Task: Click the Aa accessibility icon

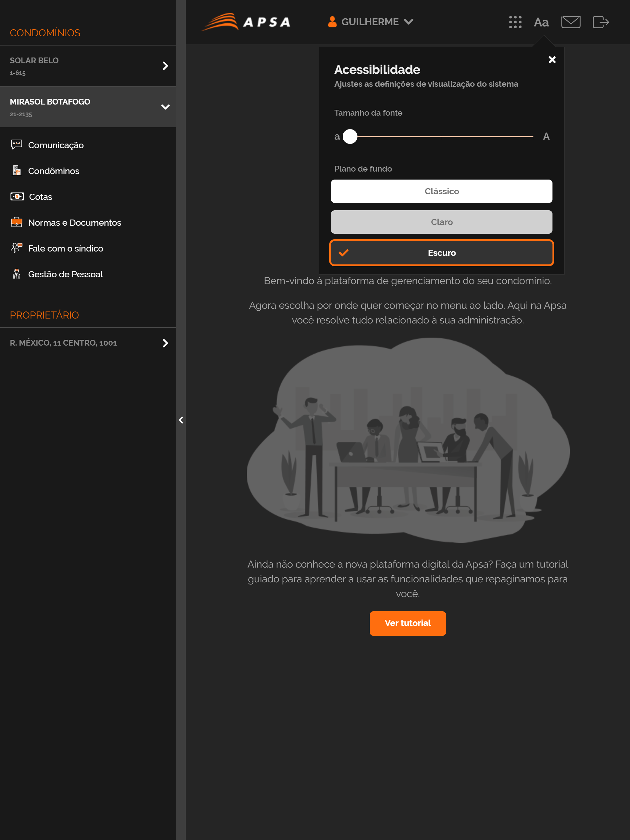Action: coord(541,22)
